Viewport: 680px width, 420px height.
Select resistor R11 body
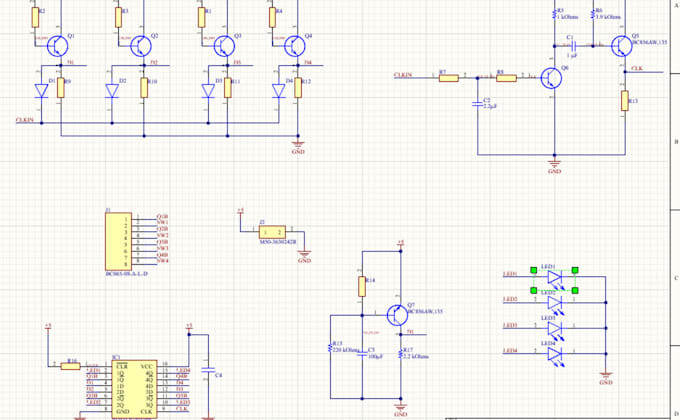click(x=228, y=88)
